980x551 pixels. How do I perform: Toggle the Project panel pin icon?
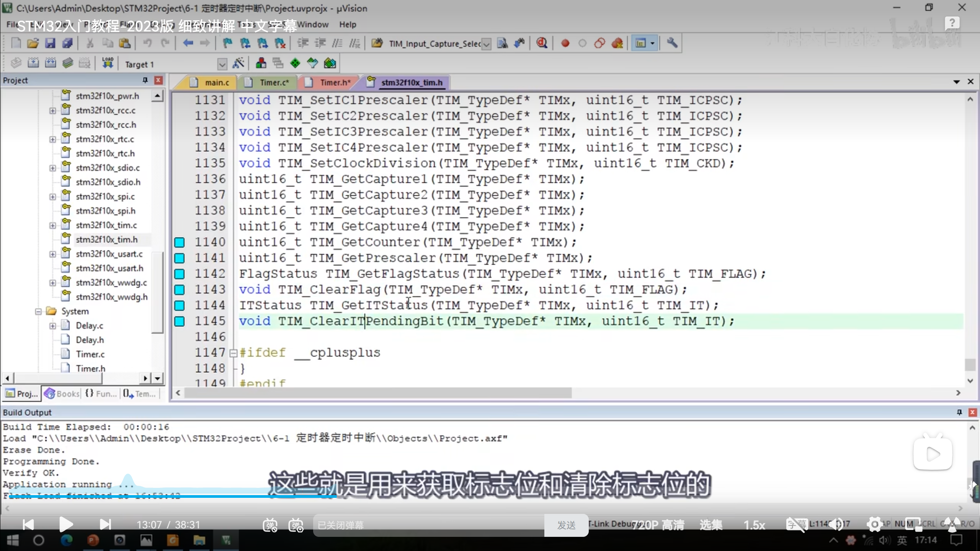click(x=145, y=80)
